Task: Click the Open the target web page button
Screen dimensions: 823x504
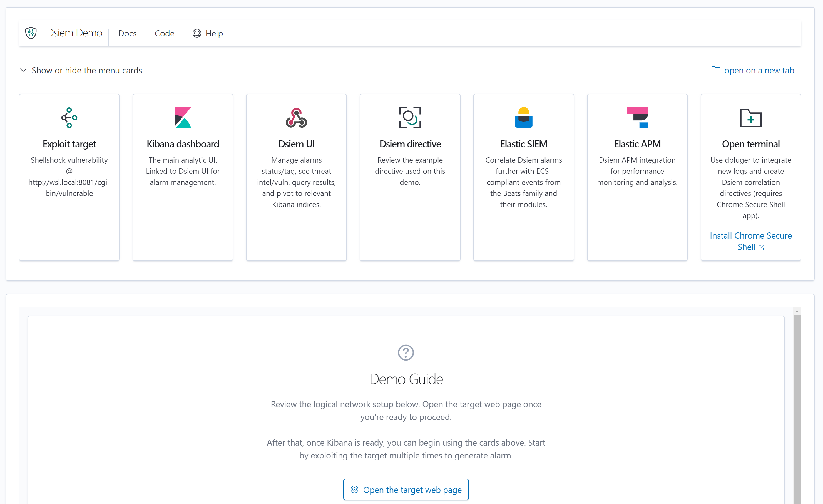Action: pyautogui.click(x=406, y=489)
